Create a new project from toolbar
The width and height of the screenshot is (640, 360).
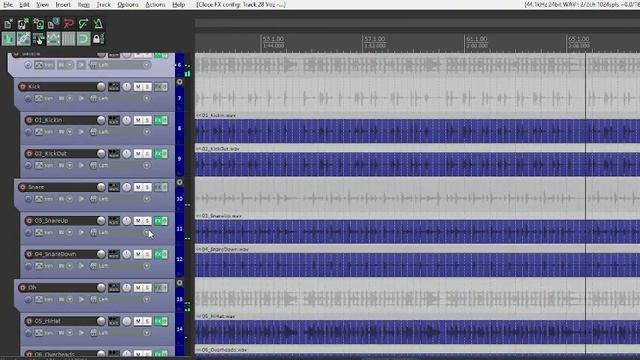pyautogui.click(x=8, y=24)
